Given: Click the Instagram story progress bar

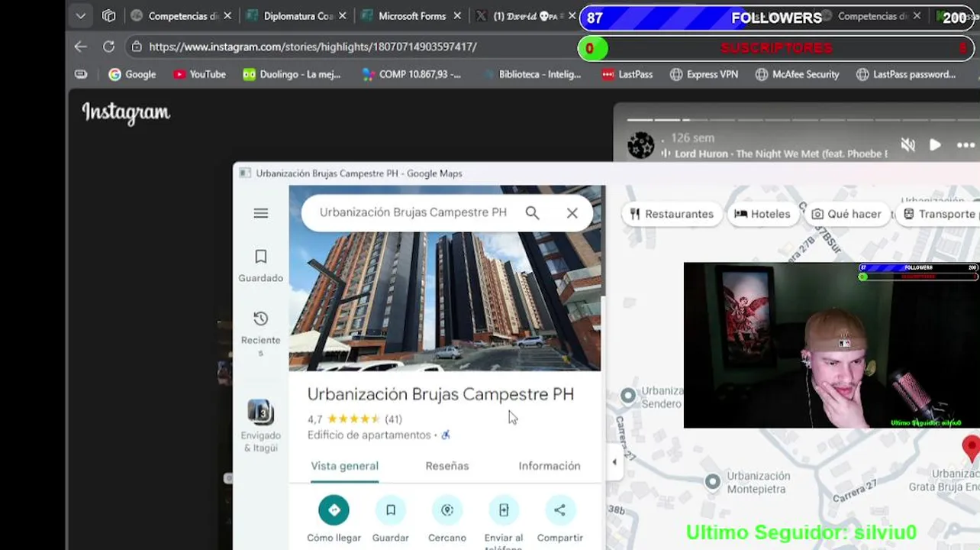Looking at the screenshot, I should 801,120.
